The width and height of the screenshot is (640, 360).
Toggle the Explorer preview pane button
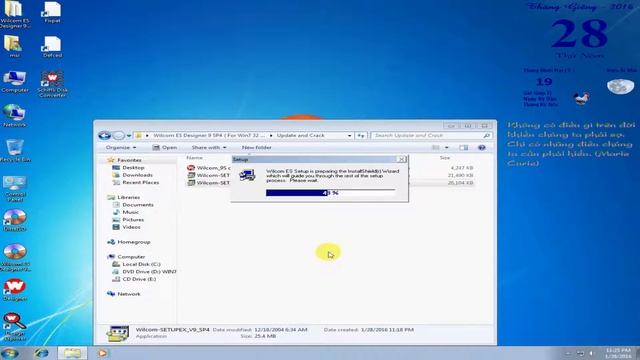(464, 147)
